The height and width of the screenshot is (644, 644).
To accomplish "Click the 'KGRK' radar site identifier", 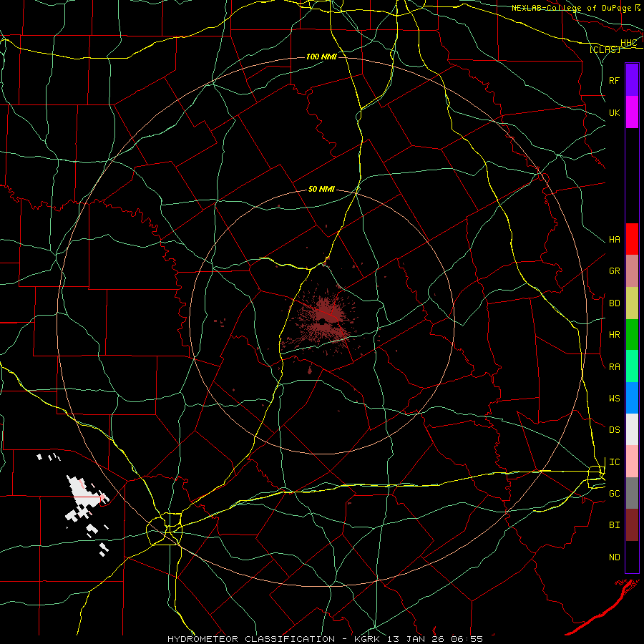I will pyautogui.click(x=367, y=639).
